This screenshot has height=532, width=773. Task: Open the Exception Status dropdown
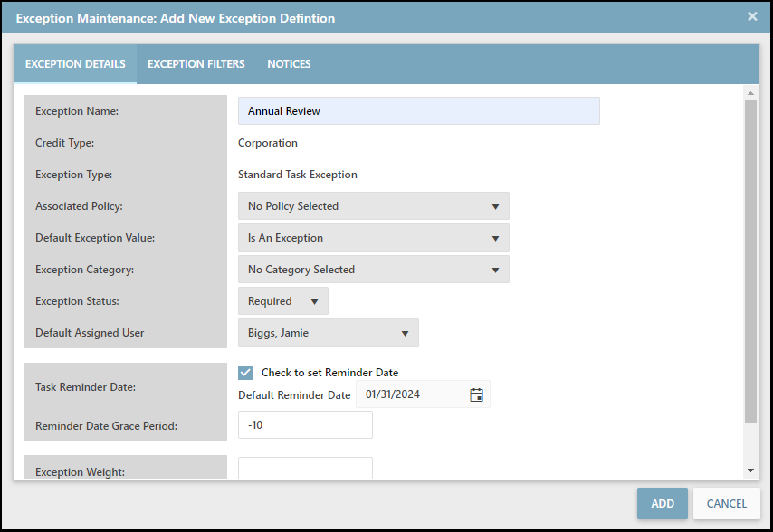282,301
